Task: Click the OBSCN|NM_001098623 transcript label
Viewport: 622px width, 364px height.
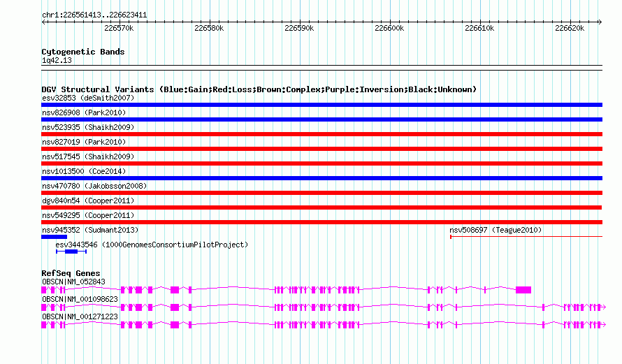Action: [x=80, y=299]
